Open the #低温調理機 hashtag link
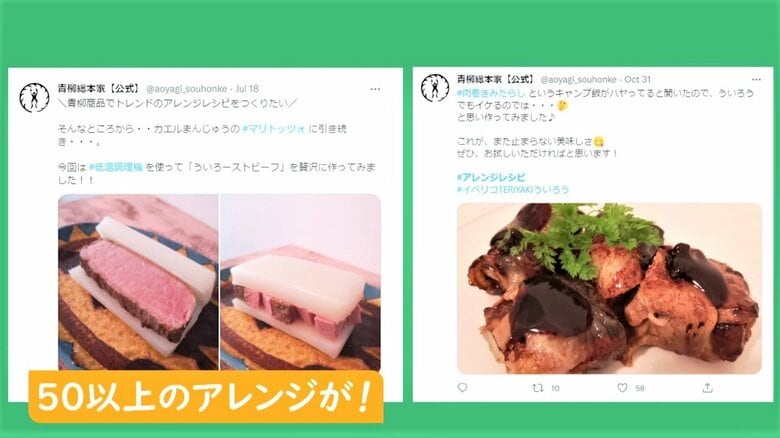This screenshot has width=780, height=438. coord(116,167)
